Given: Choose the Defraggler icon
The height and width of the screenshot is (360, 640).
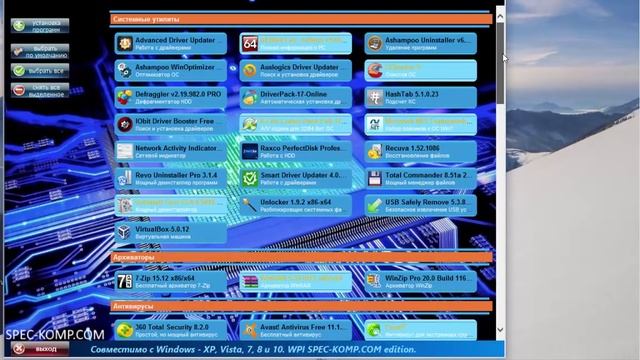Looking at the screenshot, I should click(x=125, y=97).
